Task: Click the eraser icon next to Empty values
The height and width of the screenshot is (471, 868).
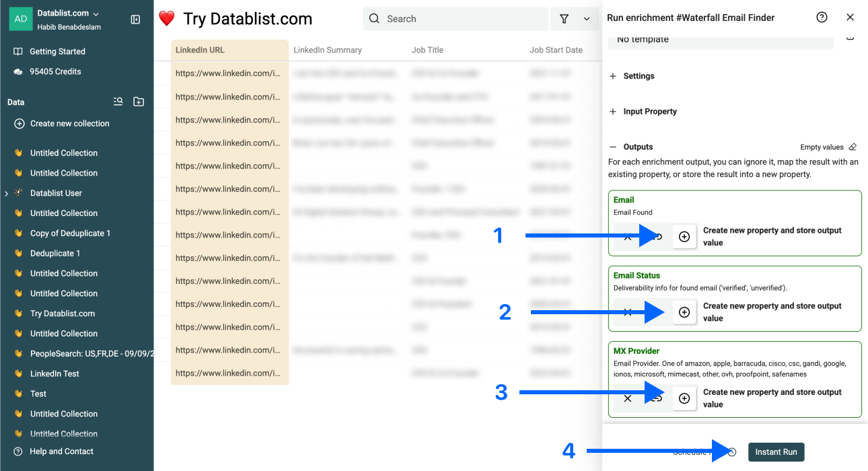Action: (853, 147)
